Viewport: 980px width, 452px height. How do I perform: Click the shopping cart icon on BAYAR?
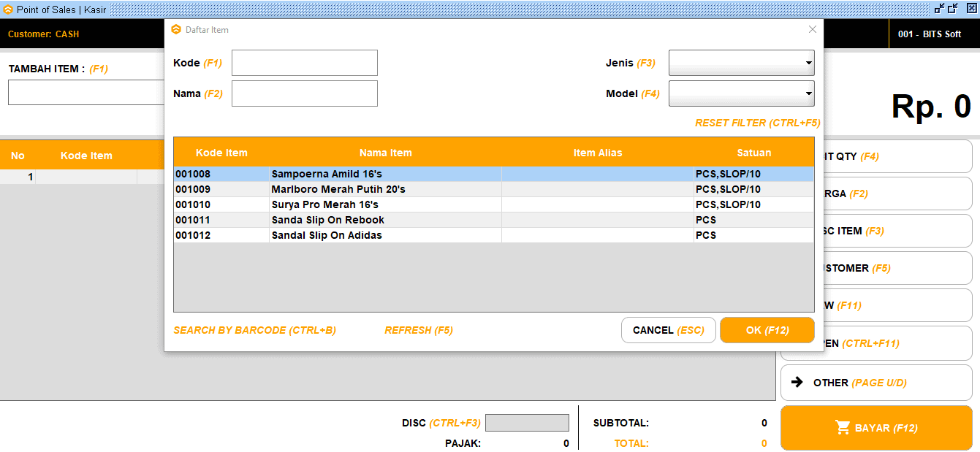843,428
